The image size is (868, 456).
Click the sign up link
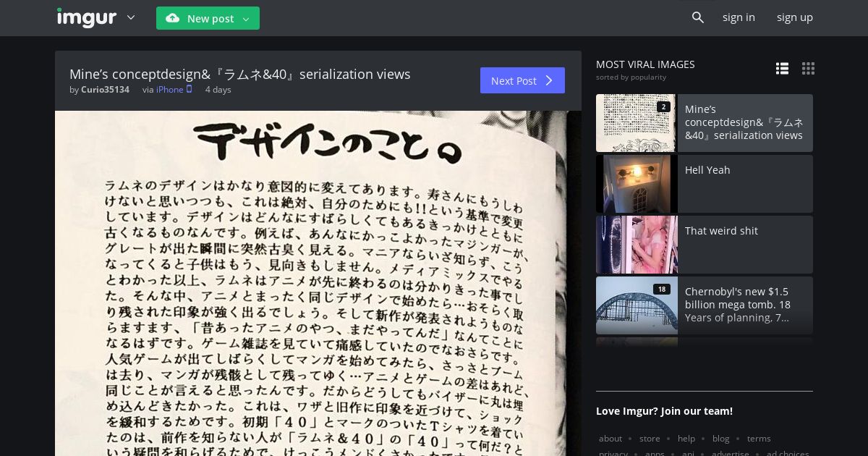tap(795, 17)
